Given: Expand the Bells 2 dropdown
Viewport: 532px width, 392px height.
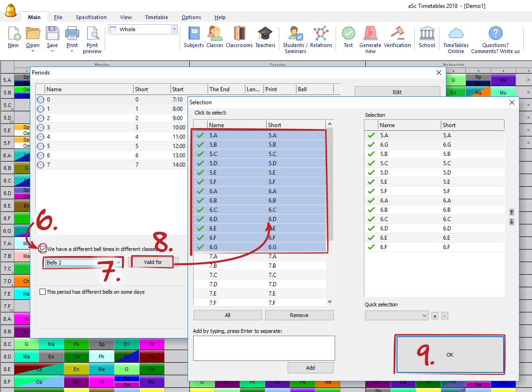Looking at the screenshot, I should click(x=118, y=263).
